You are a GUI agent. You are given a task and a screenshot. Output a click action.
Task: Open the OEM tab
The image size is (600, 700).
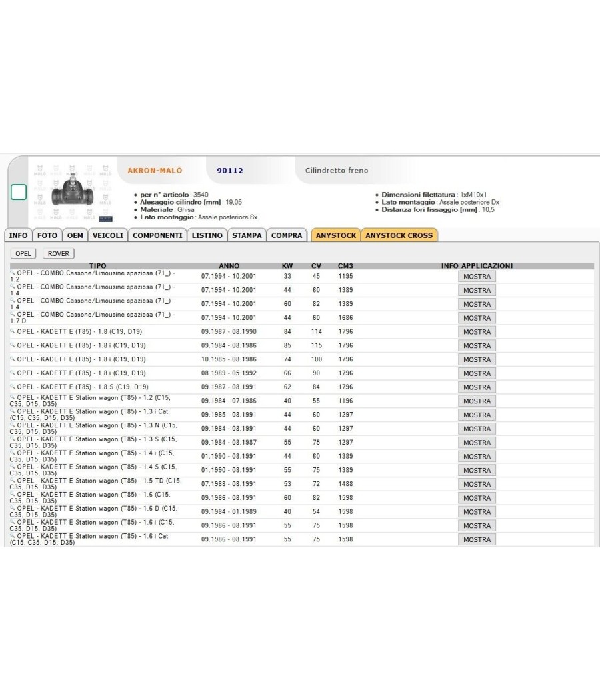[x=75, y=235]
